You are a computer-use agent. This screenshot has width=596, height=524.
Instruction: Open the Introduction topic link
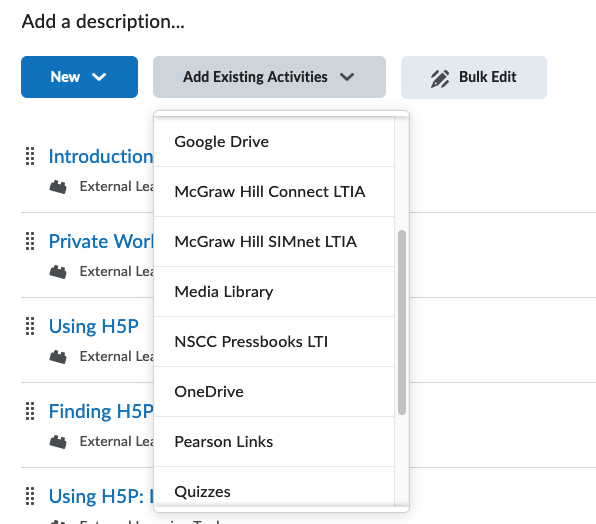coord(101,156)
